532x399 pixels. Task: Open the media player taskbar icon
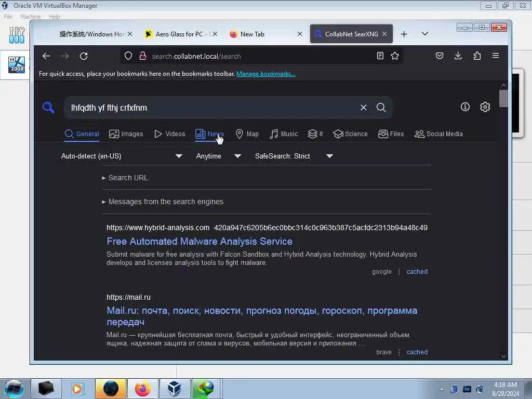point(77,389)
